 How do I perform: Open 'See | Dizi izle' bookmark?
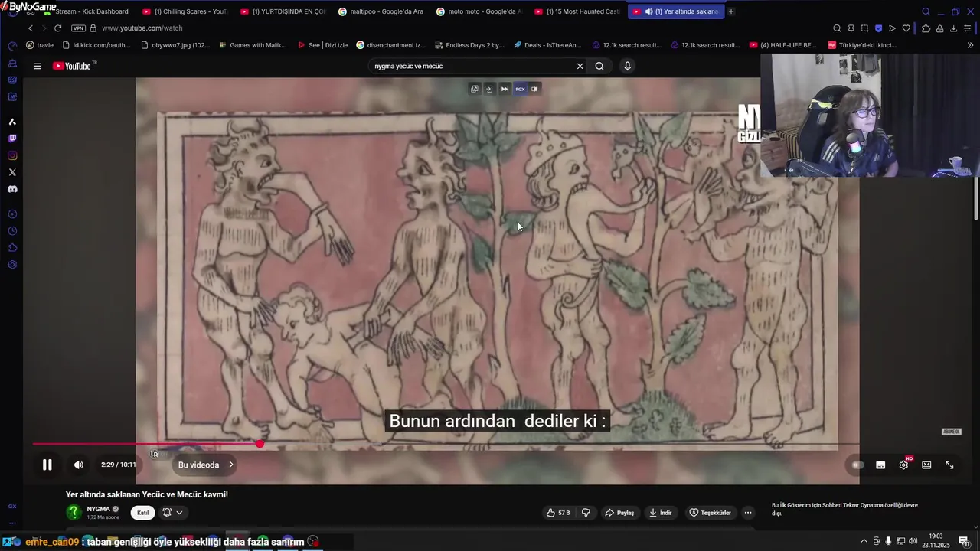point(322,45)
